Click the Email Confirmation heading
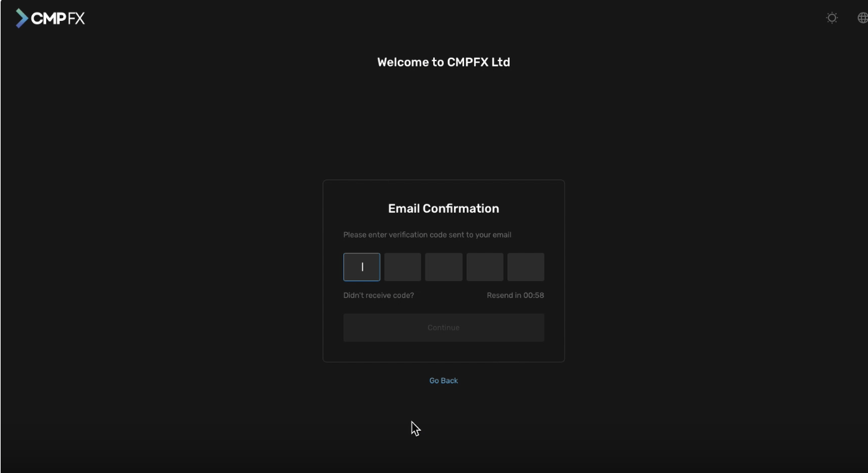This screenshot has height=473, width=868. 443,208
